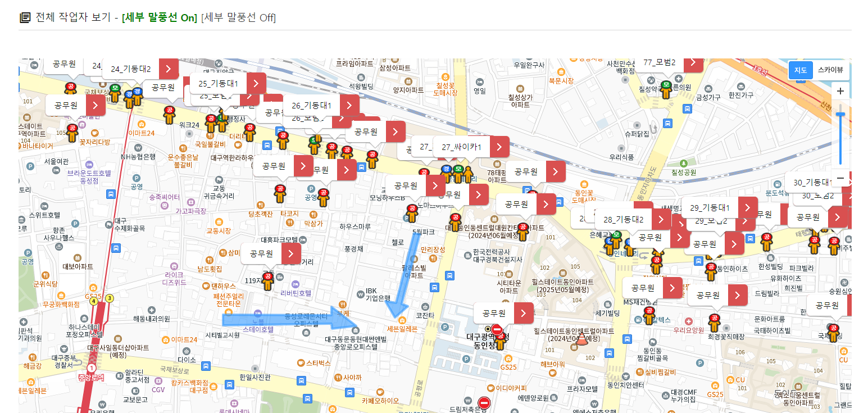
Task: Zoom out with the minus button
Action: coord(840,179)
